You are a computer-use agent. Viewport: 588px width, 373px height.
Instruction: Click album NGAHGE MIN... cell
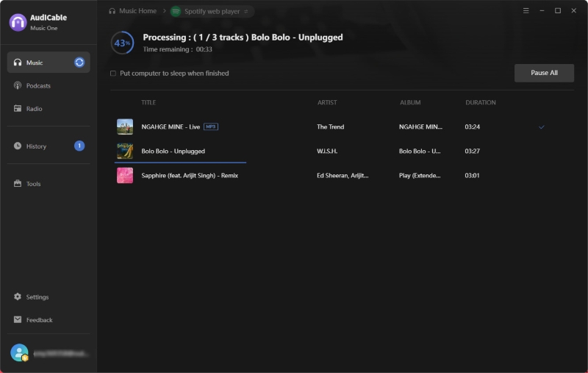pyautogui.click(x=420, y=127)
